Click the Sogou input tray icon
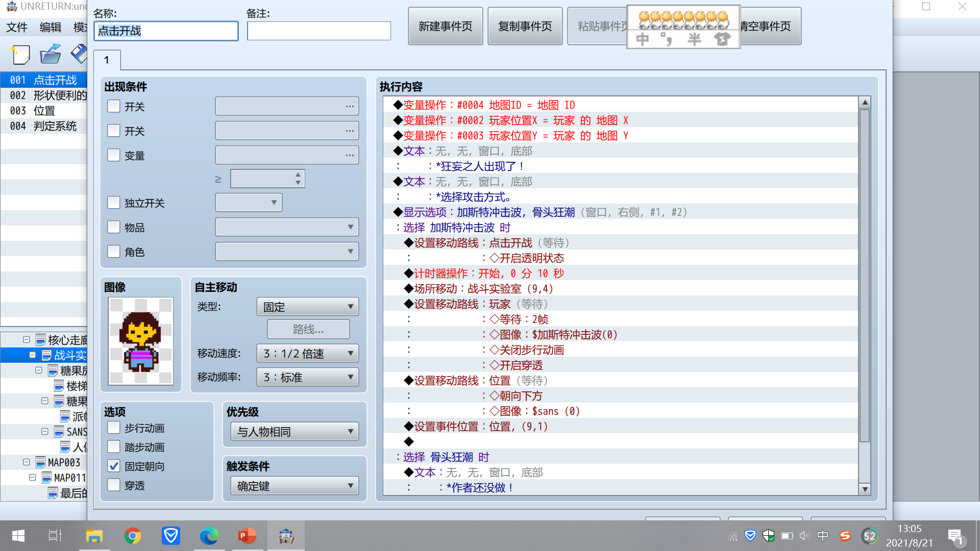The image size is (980, 551). click(845, 536)
